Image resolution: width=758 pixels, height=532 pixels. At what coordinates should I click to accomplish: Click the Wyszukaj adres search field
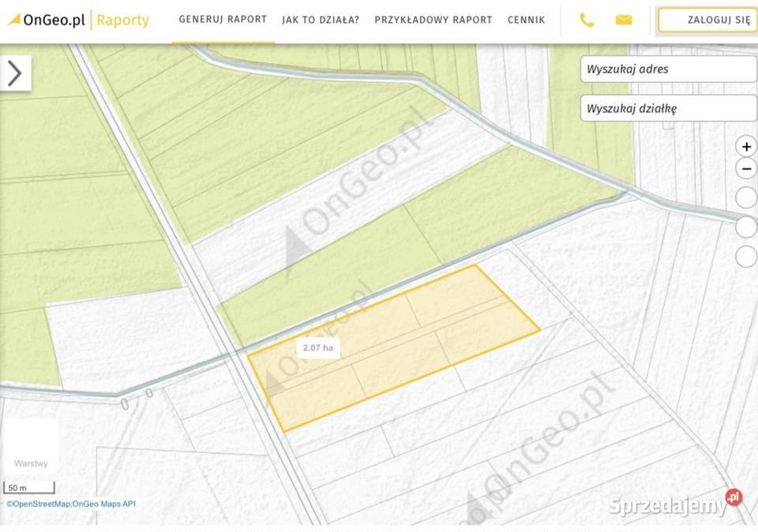(x=669, y=69)
